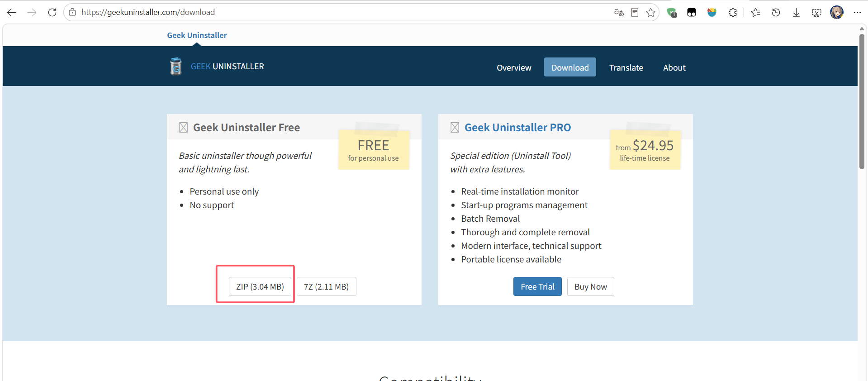Click the Geek Uninstaller Free heading text
Image resolution: width=868 pixels, height=381 pixels.
coord(247,128)
